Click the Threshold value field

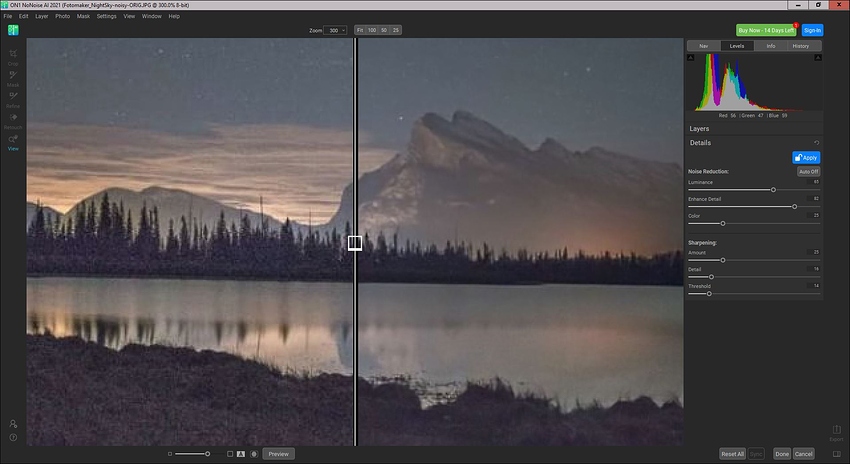click(x=813, y=286)
